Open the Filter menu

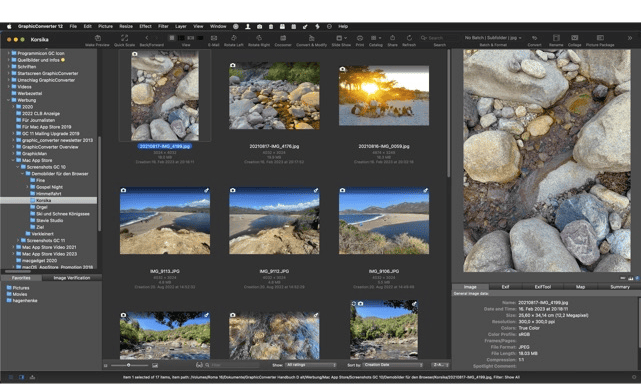[163, 26]
